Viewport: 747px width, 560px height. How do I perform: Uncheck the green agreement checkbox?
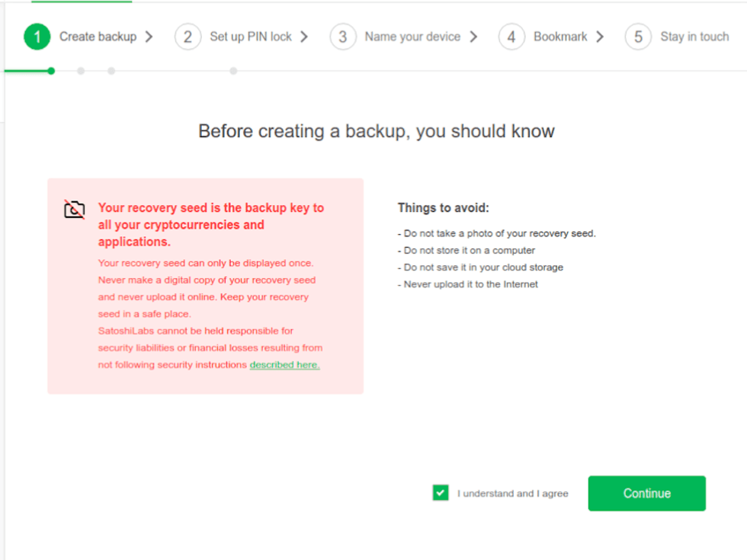[x=440, y=493]
